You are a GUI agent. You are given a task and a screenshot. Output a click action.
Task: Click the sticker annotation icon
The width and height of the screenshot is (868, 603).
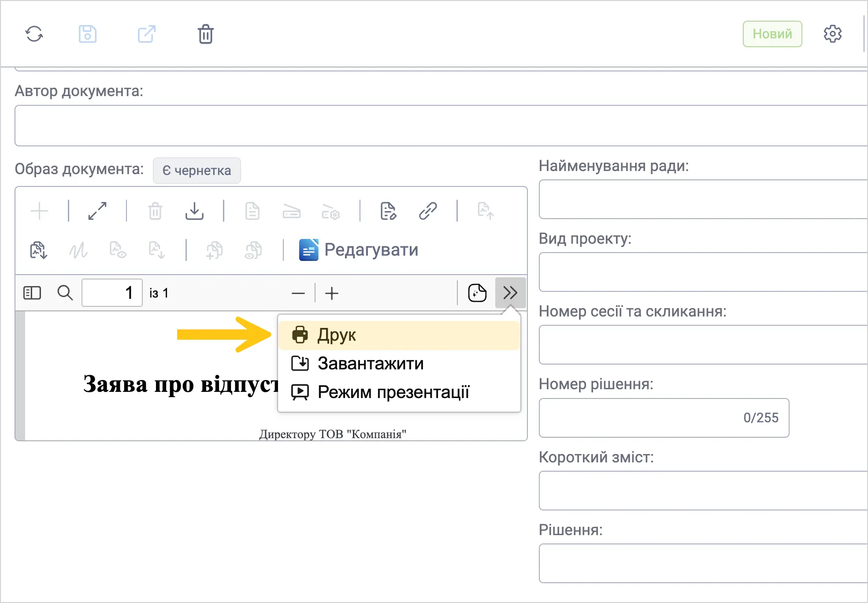477,293
